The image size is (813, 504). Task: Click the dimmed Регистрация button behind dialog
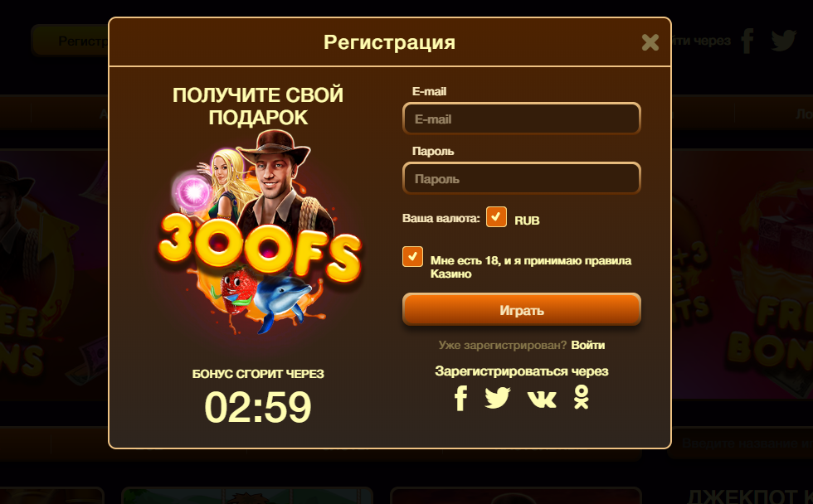coord(70,41)
